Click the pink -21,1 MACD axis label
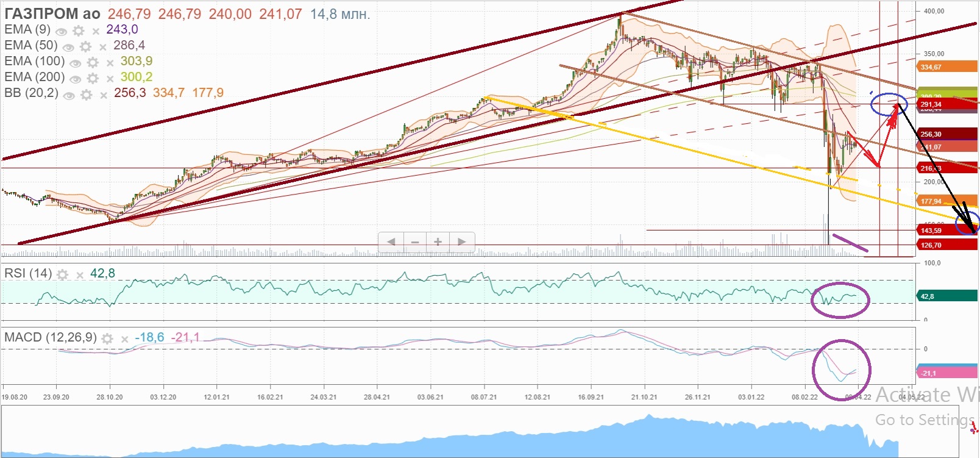 (946, 373)
